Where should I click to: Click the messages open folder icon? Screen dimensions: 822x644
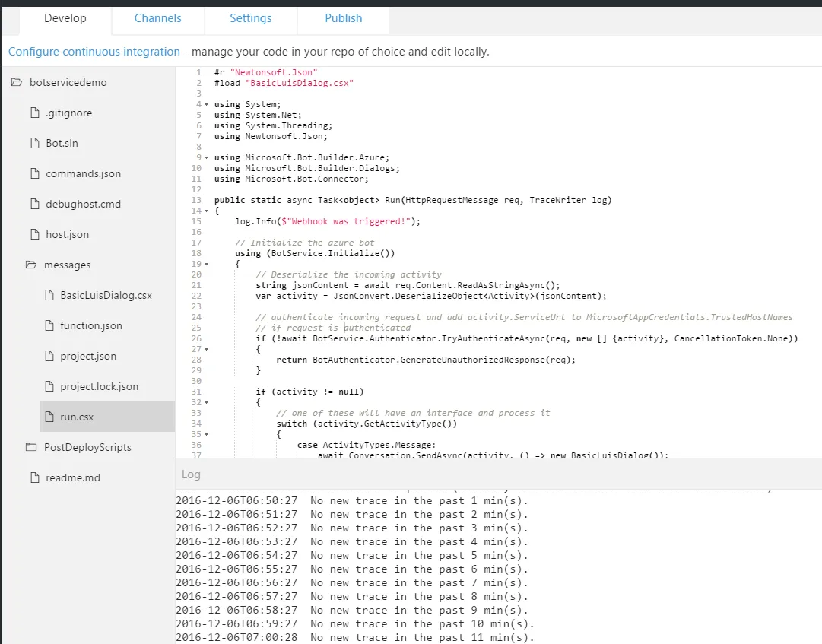31,265
